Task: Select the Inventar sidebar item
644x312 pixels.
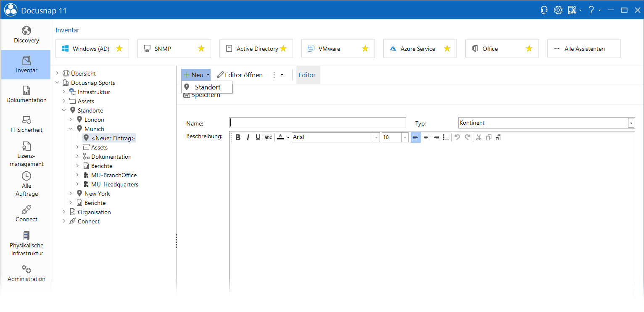Action: coord(26,65)
